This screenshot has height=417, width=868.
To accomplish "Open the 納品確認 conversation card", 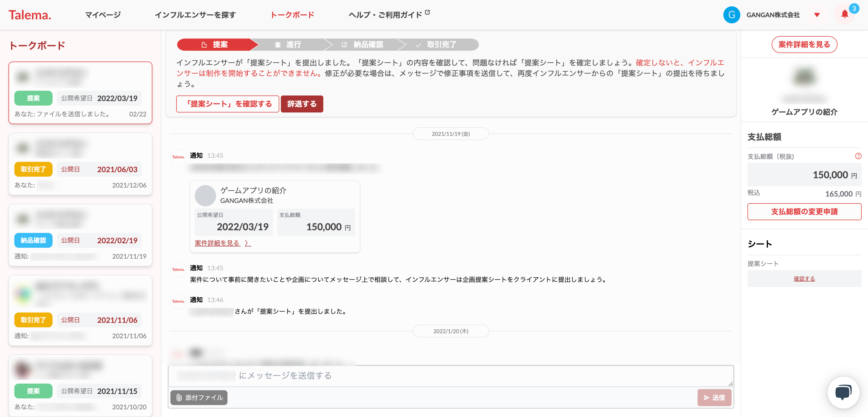I will click(80, 235).
